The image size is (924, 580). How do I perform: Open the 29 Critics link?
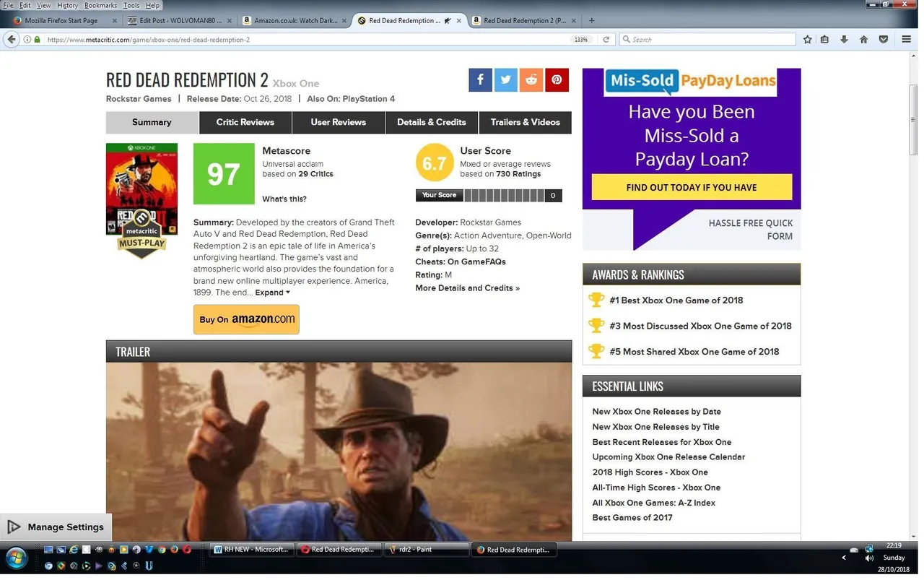(x=315, y=174)
